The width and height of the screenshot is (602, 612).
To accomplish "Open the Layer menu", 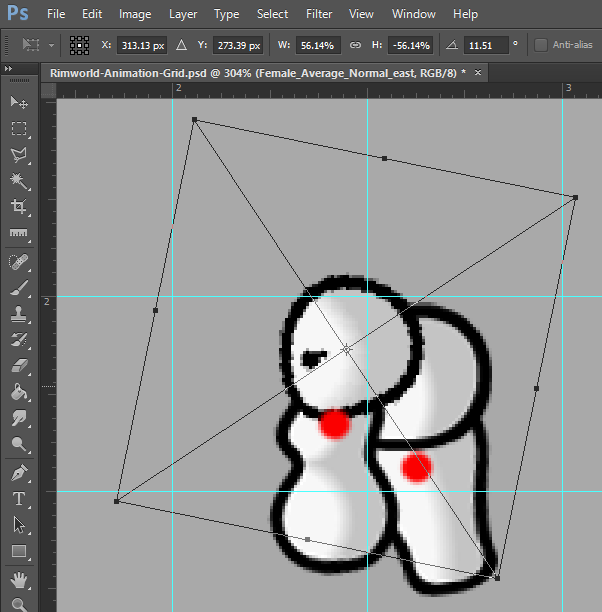I will (x=183, y=14).
